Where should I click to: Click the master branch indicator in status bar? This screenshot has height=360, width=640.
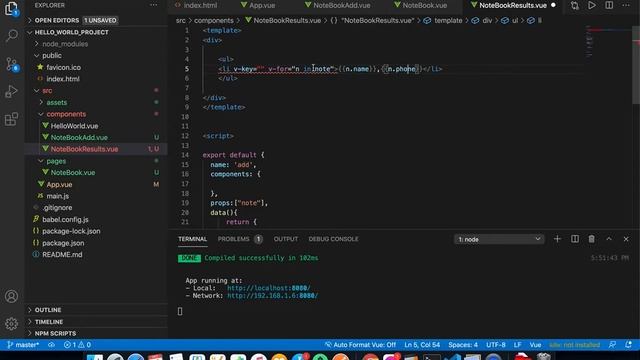23,345
